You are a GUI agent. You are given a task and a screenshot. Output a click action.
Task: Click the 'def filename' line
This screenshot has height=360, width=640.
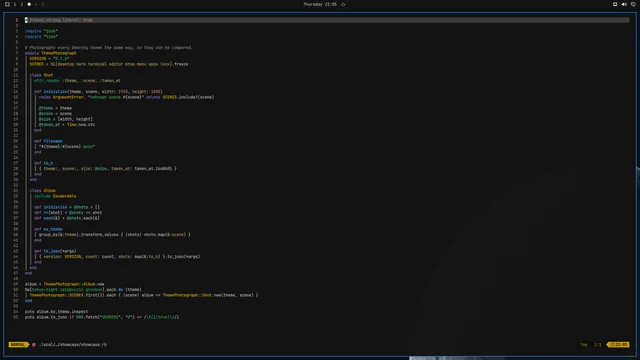[48, 141]
